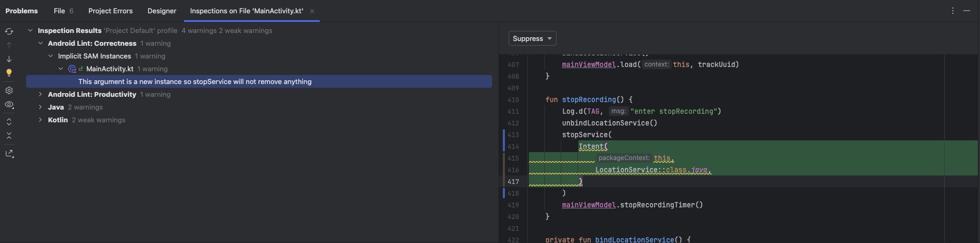
Task: Select Android Lint: Correctness row
Action: click(x=259, y=43)
